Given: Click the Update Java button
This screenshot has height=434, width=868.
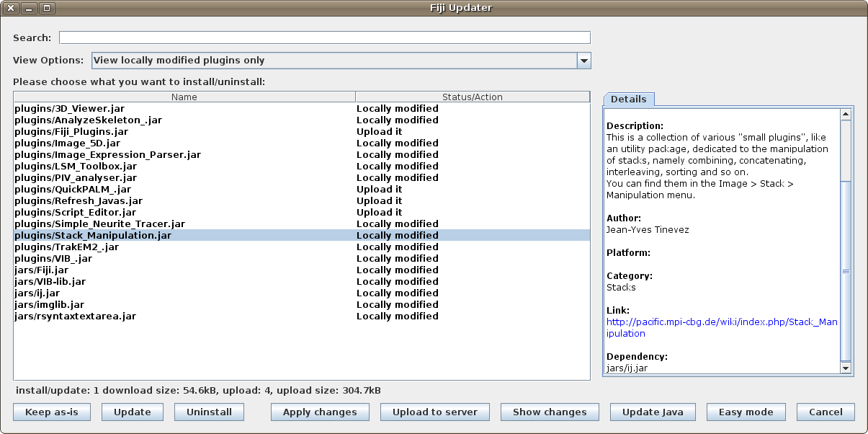Looking at the screenshot, I should [x=653, y=412].
